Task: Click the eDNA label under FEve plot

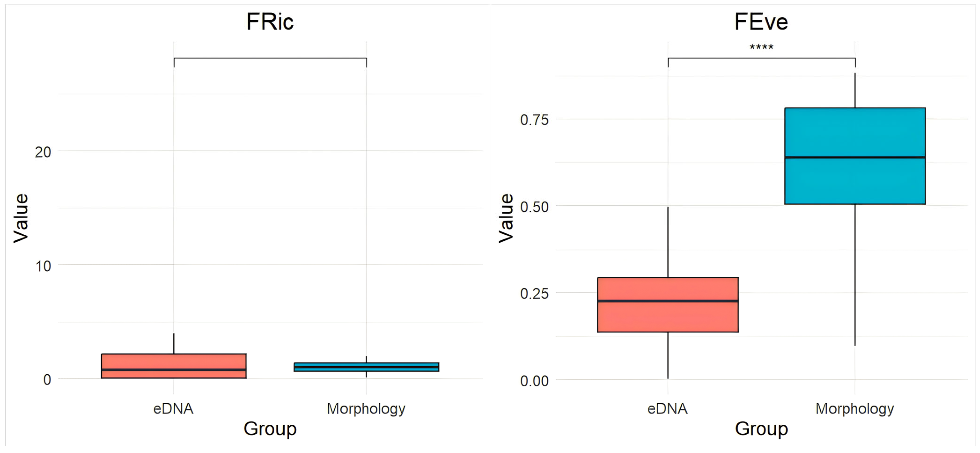Action: (x=667, y=409)
